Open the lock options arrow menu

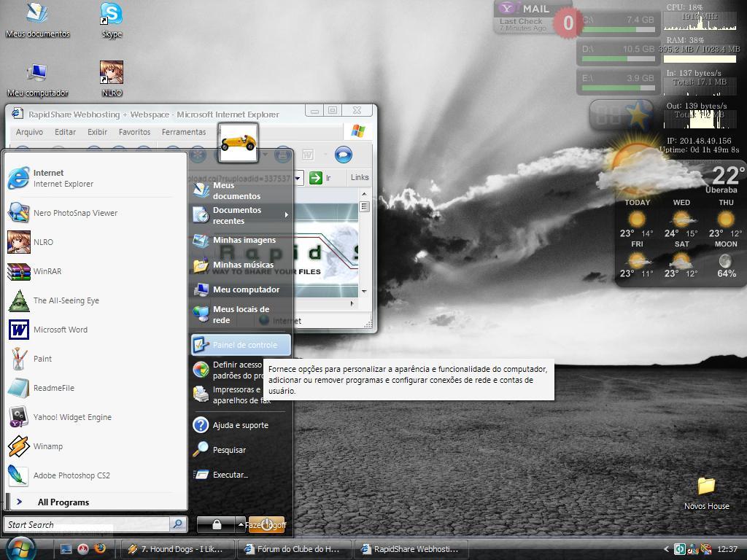coord(241,524)
